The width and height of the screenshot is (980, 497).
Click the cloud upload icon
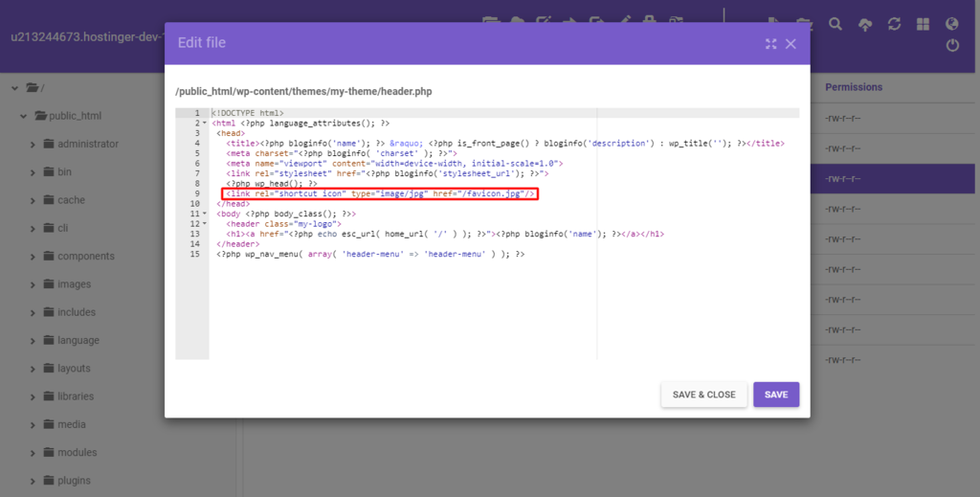click(865, 25)
